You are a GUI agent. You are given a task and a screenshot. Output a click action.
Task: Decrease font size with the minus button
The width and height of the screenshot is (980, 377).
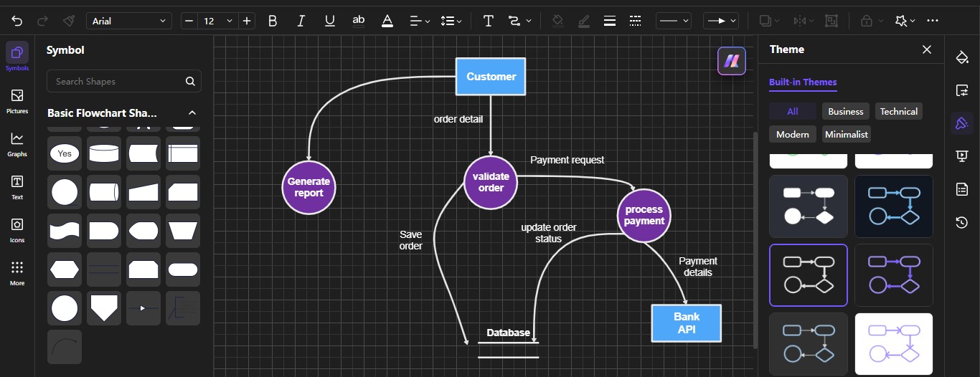(189, 21)
